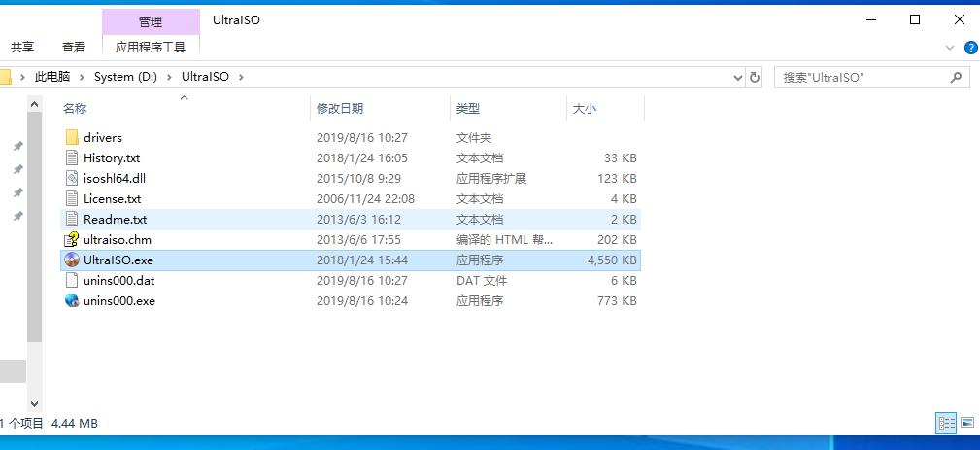Click the search magnifier icon

pos(956,77)
